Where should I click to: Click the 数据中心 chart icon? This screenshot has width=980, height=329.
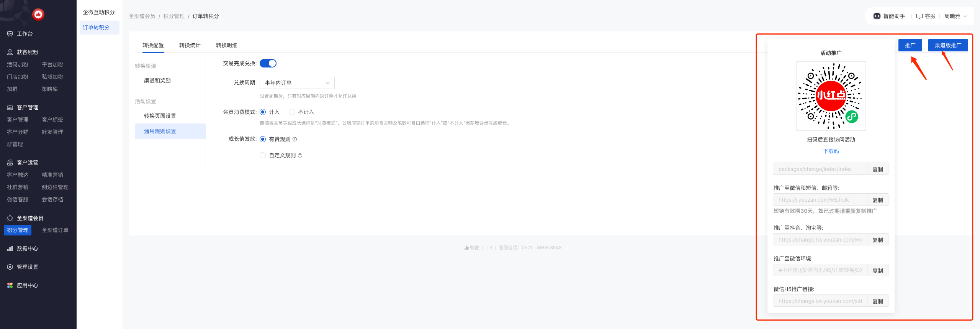[x=10, y=248]
